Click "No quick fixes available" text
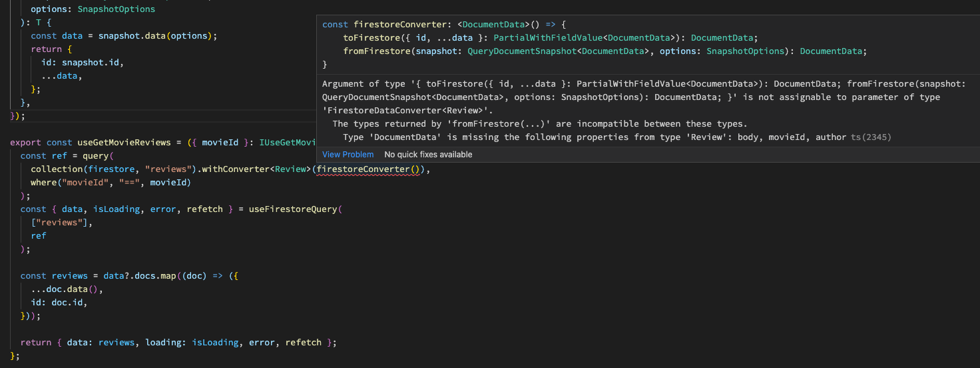 (x=428, y=155)
